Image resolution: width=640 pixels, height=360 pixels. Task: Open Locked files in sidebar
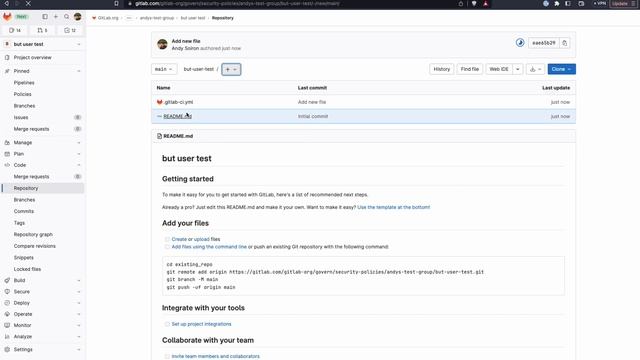pos(43,269)
